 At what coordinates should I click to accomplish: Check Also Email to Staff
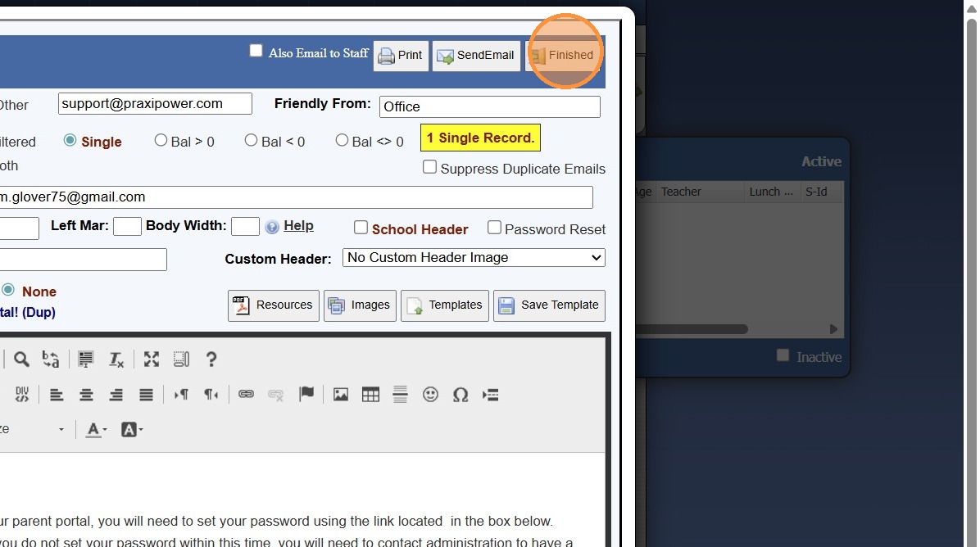[256, 51]
